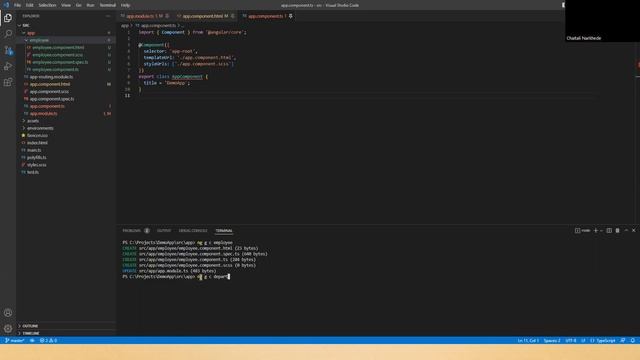640x360 pixels.
Task: Split the terminal panel
Action: point(609,231)
